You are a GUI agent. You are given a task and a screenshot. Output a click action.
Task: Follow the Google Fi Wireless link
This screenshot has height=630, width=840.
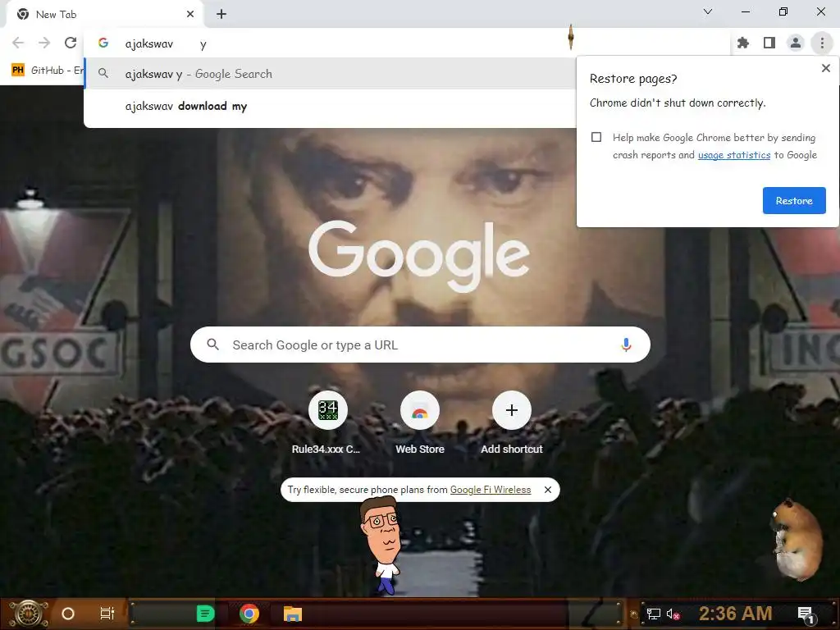[x=491, y=490]
